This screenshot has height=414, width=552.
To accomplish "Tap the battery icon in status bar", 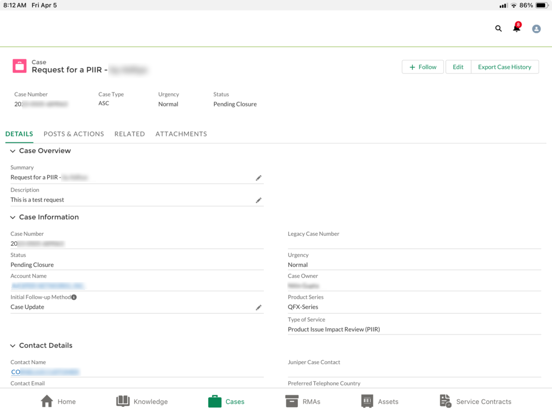I will 542,5.
